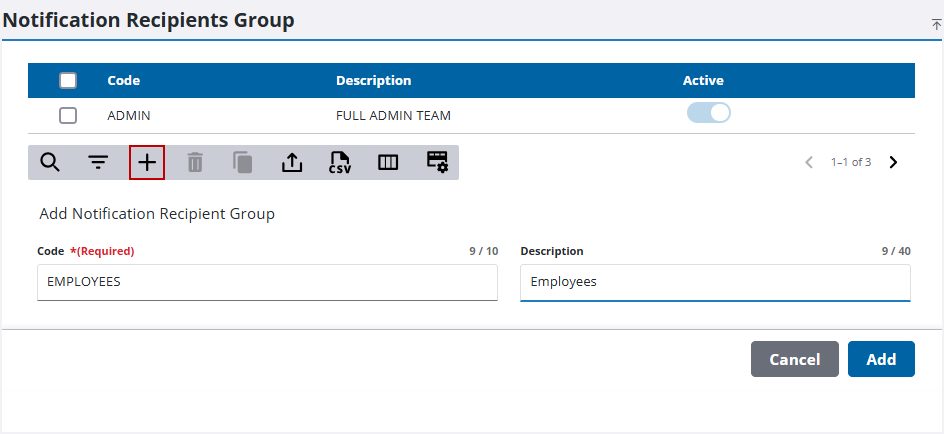
Task: Click the Cancel button
Action: click(795, 359)
